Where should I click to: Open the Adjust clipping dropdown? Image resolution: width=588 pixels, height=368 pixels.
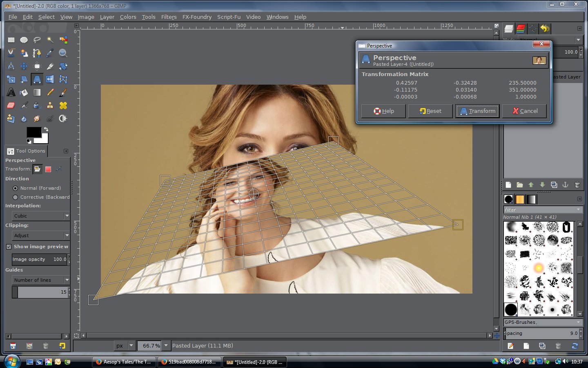click(x=41, y=236)
